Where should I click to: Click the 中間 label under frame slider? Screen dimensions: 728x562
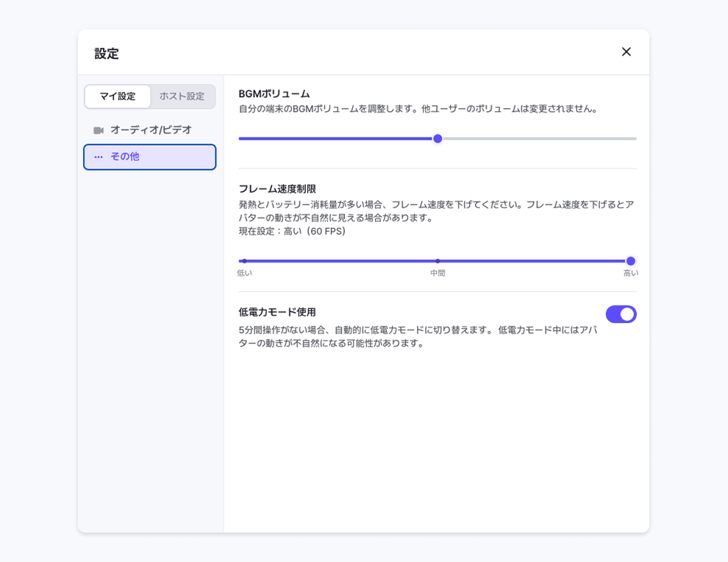coord(438,273)
